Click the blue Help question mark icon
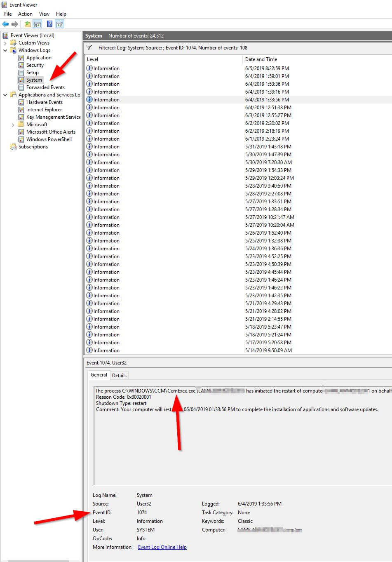The image size is (392, 562). click(49, 24)
